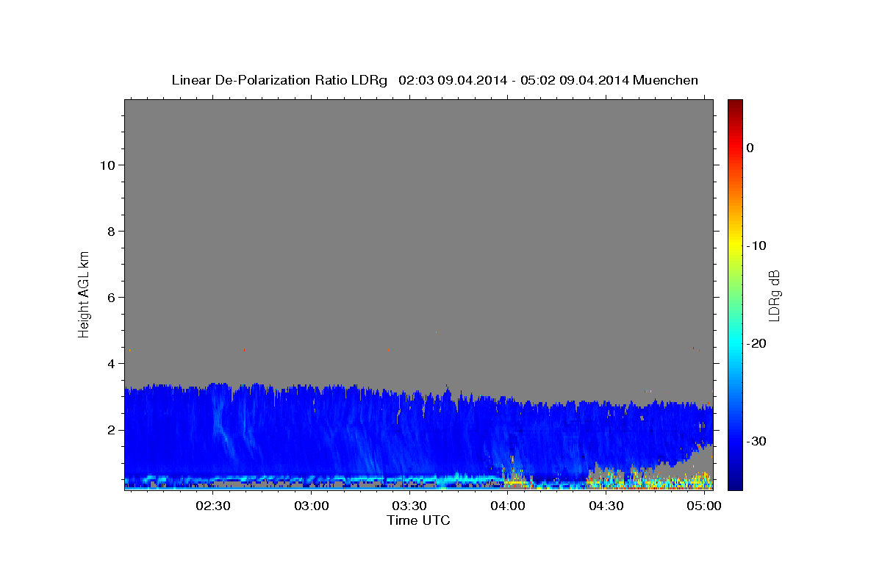The height and width of the screenshot is (588, 882).
Task: Click the height tick label 2
Action: click(x=110, y=429)
